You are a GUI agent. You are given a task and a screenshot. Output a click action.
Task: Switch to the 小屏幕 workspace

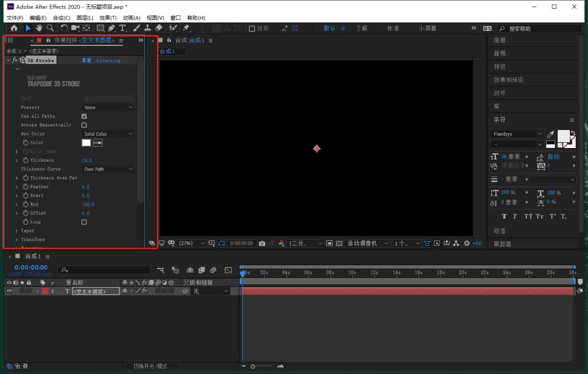(x=428, y=28)
